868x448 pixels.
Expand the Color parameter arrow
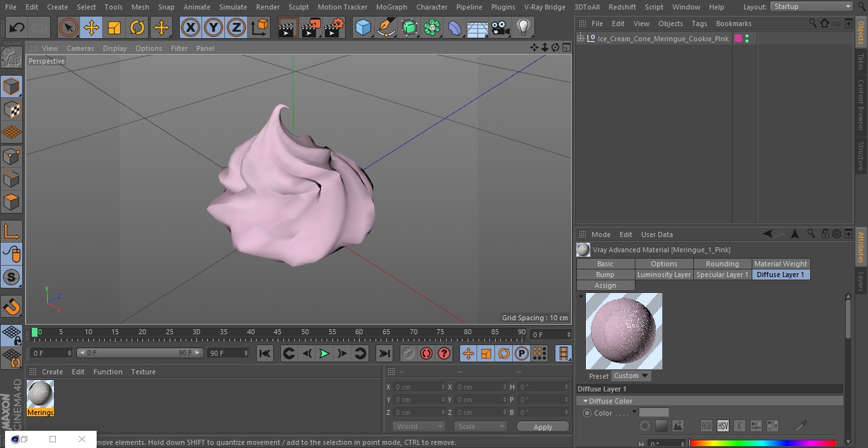pos(634,412)
